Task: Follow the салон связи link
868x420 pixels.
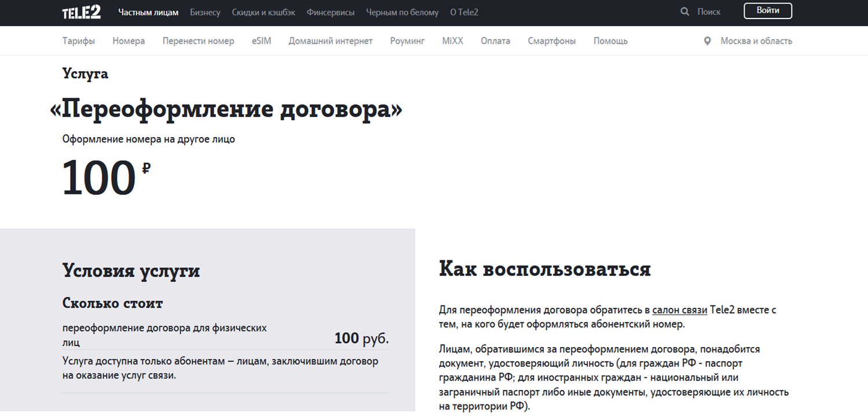Action: click(679, 310)
